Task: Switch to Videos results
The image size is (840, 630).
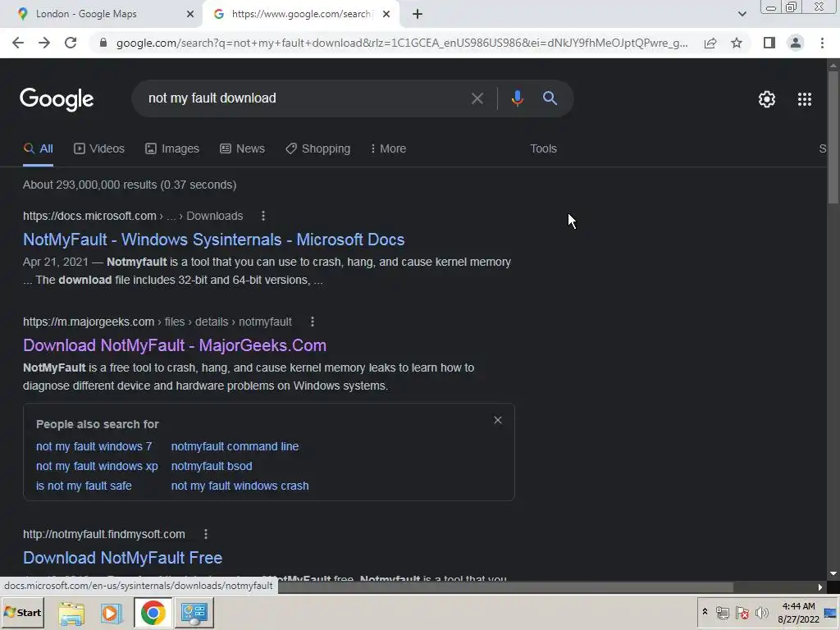Action: coord(99,149)
